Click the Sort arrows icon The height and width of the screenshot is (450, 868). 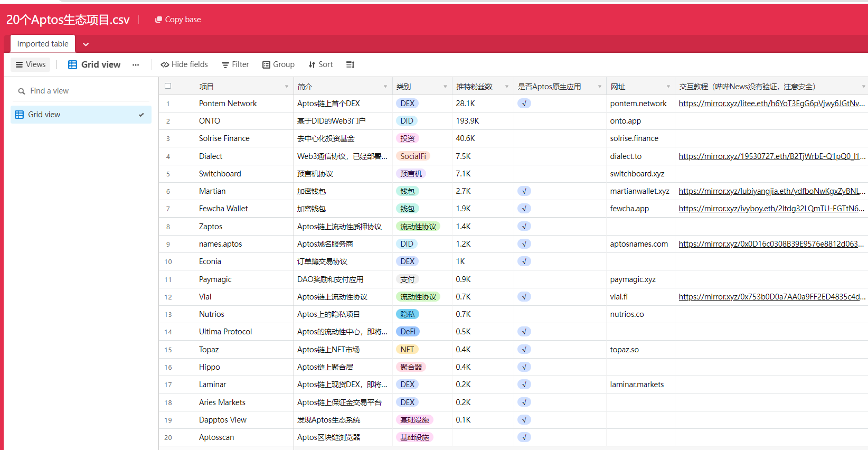(x=312, y=65)
